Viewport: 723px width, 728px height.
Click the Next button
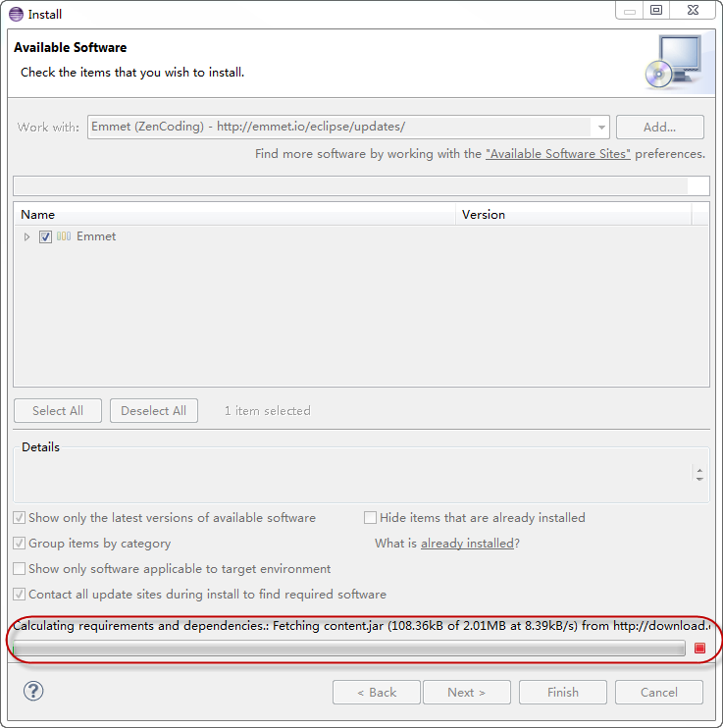[x=467, y=693]
